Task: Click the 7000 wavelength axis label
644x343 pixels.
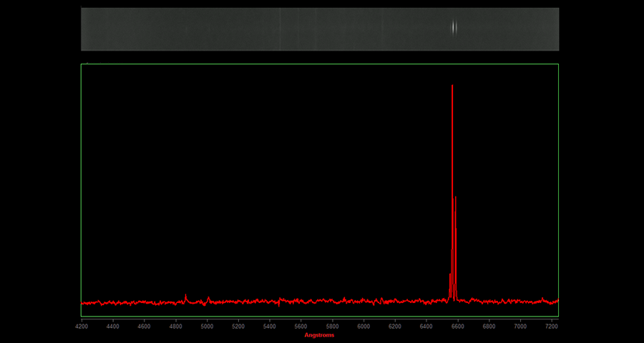Action: [x=520, y=327]
